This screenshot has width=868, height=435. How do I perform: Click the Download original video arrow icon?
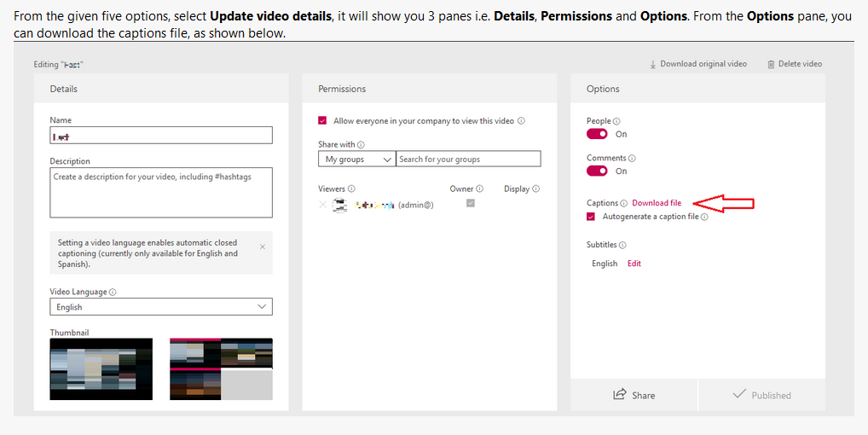[653, 65]
